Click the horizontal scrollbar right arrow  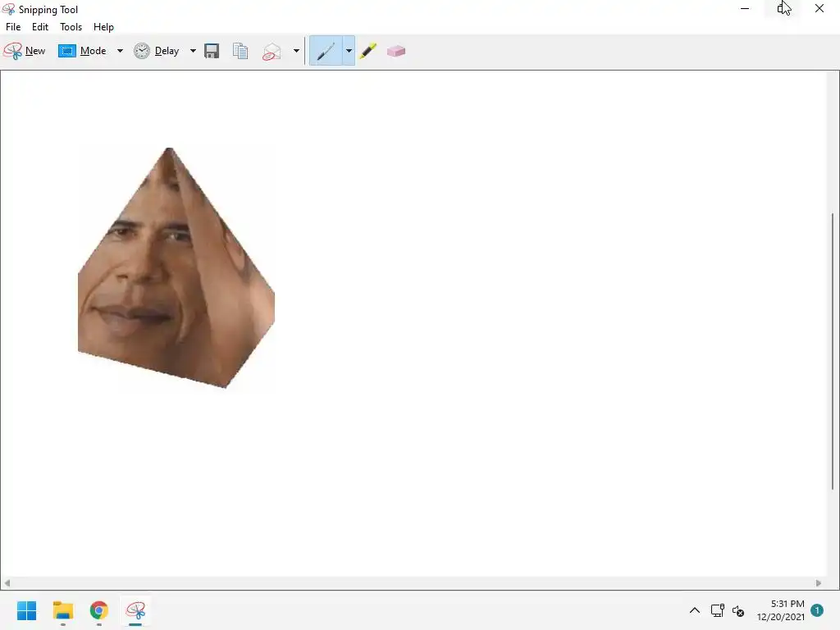click(x=819, y=583)
